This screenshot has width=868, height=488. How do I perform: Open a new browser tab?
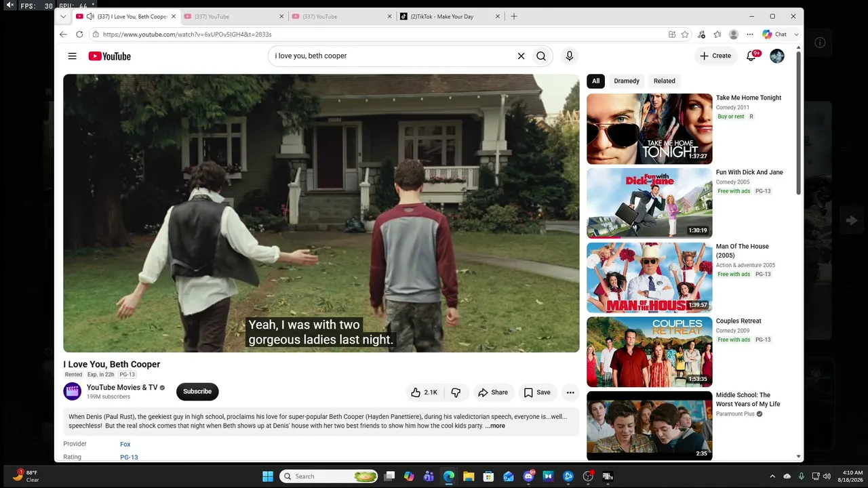tap(513, 16)
